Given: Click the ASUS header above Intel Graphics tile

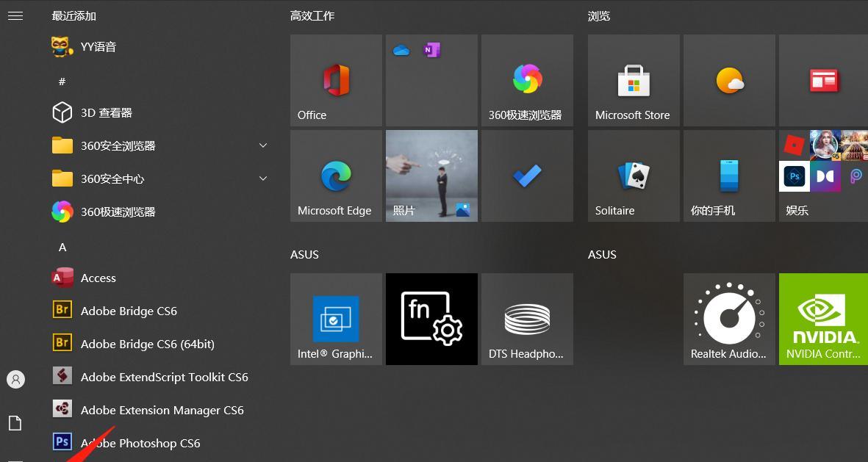Looking at the screenshot, I should pyautogui.click(x=304, y=255).
